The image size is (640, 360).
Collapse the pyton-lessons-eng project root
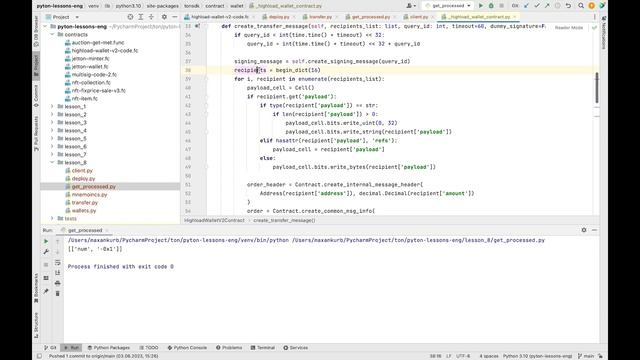[45, 27]
